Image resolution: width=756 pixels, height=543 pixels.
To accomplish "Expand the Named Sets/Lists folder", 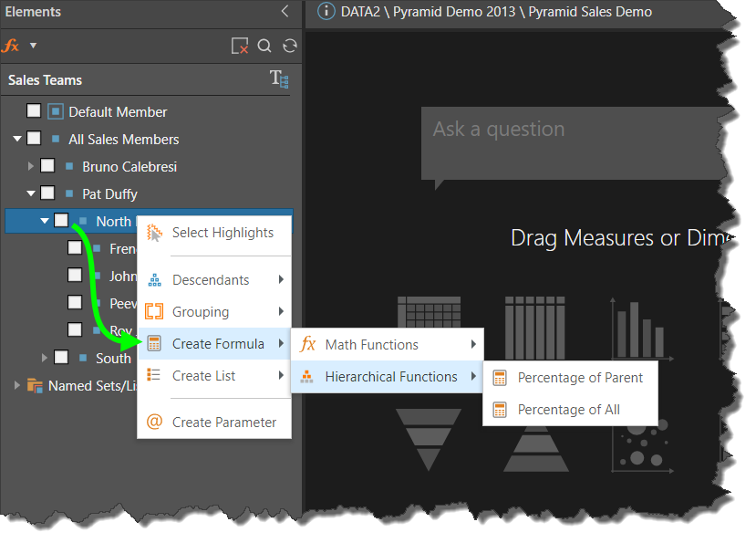I will 16,385.
